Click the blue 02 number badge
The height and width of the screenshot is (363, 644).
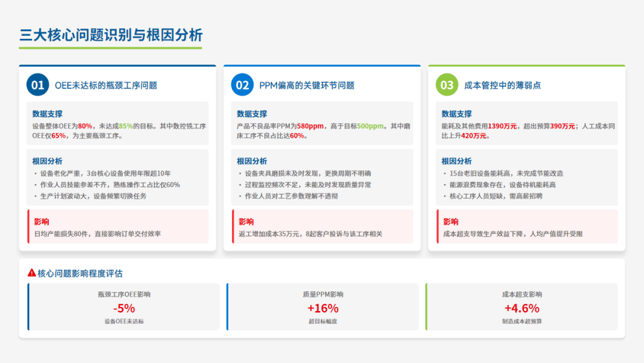click(x=242, y=85)
